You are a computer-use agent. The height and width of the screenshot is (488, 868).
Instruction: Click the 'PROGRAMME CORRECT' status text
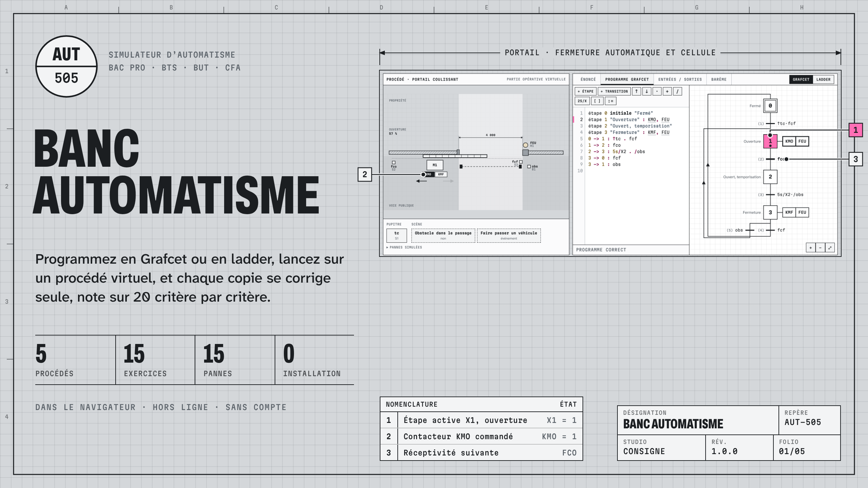pyautogui.click(x=601, y=250)
